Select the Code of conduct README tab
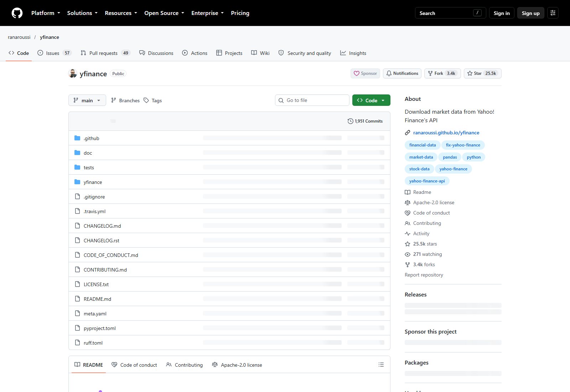The width and height of the screenshot is (570, 392). click(x=134, y=365)
